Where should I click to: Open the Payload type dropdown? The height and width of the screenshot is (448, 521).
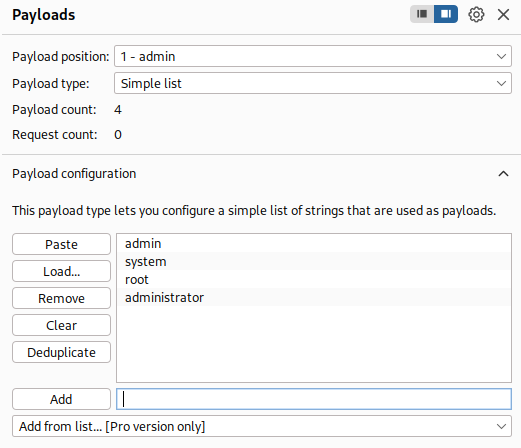click(313, 83)
